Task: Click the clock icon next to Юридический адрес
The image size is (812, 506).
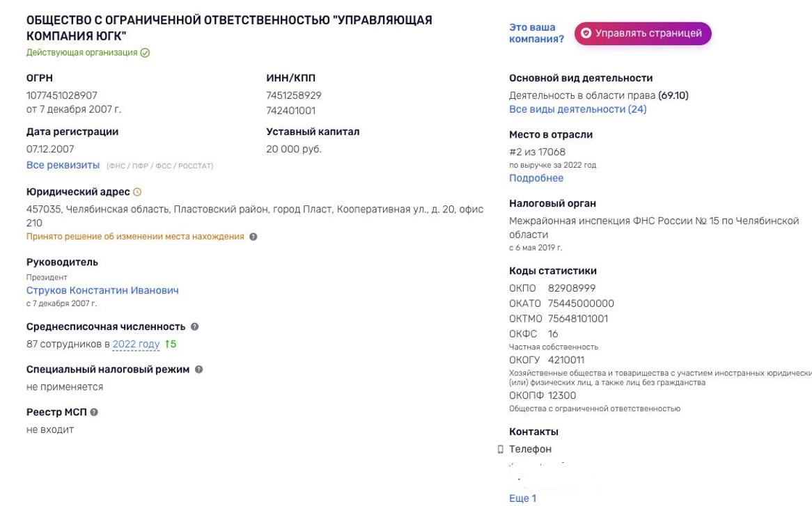Action: click(137, 192)
